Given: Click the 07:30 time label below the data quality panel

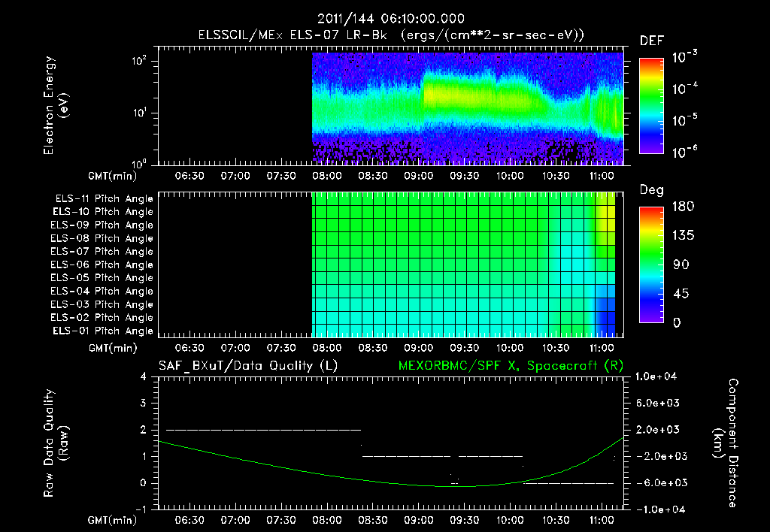Looking at the screenshot, I should (281, 520).
